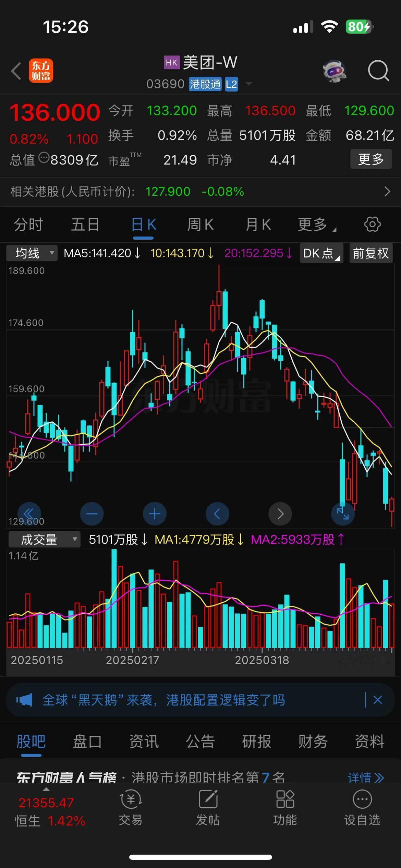Viewport: 401px width, 868px height.
Task: Tap the search magnifier icon
Action: coord(378,71)
